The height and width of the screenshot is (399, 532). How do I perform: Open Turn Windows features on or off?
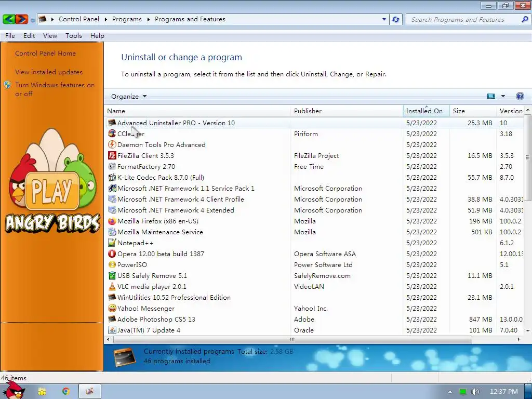tap(55, 89)
